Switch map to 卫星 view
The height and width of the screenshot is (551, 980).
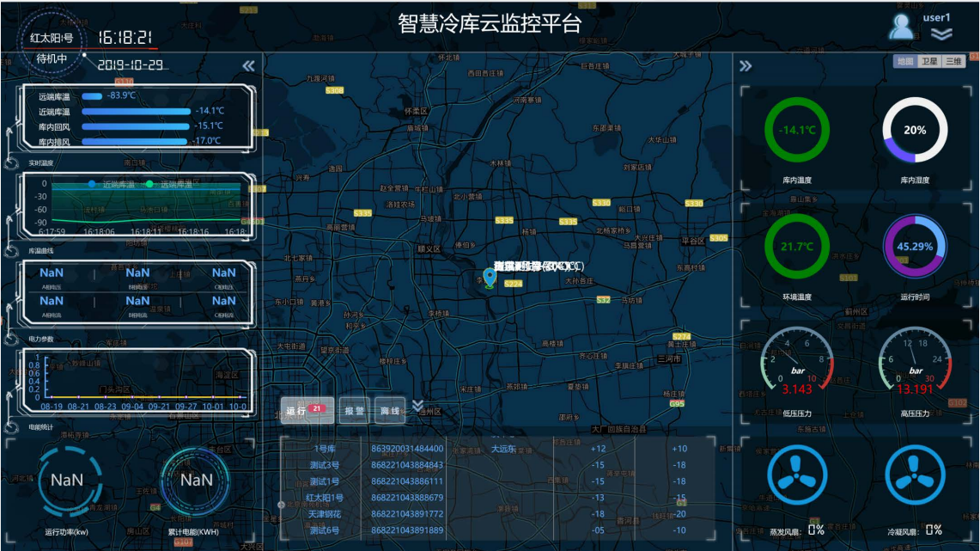929,61
